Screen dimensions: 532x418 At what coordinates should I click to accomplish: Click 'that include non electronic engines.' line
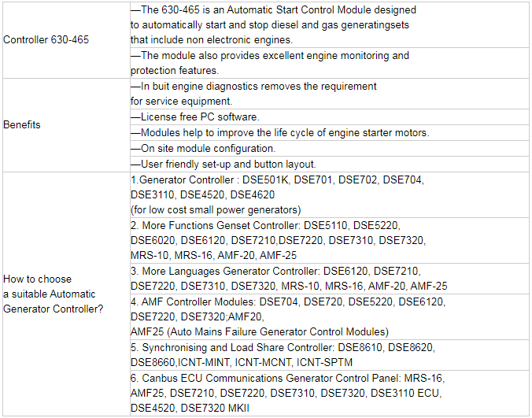212,40
